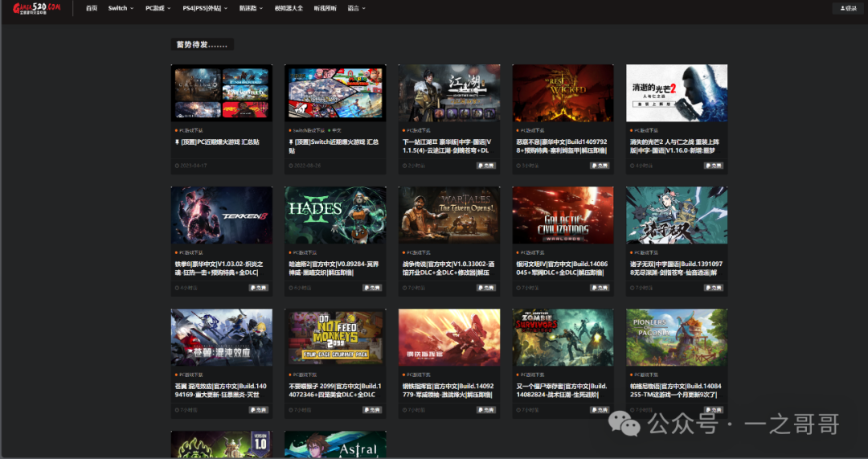Open the menu item left of 语言
868x459 pixels.
tap(325, 8)
